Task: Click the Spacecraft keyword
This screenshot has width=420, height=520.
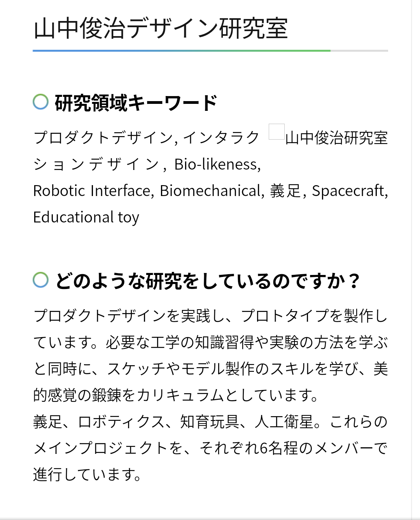Action: point(348,191)
